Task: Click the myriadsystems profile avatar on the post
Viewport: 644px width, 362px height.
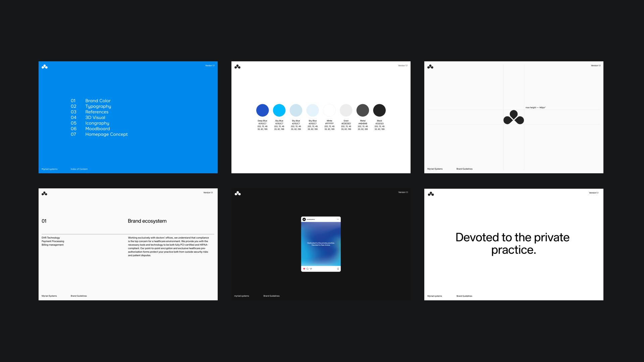Action: [x=304, y=219]
